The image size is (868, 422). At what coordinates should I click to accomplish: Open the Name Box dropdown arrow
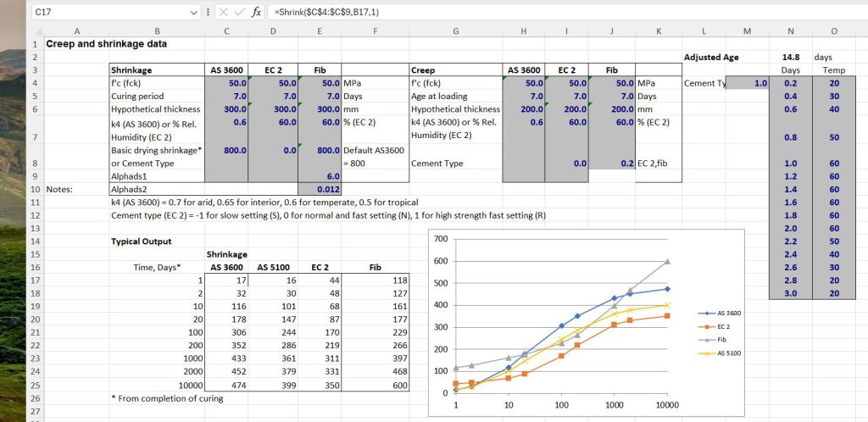click(x=196, y=14)
